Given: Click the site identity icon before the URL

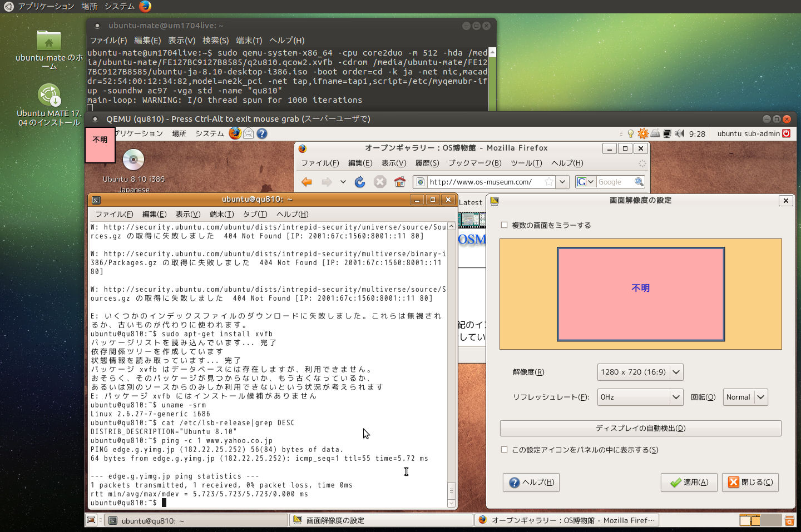Looking at the screenshot, I should click(421, 182).
